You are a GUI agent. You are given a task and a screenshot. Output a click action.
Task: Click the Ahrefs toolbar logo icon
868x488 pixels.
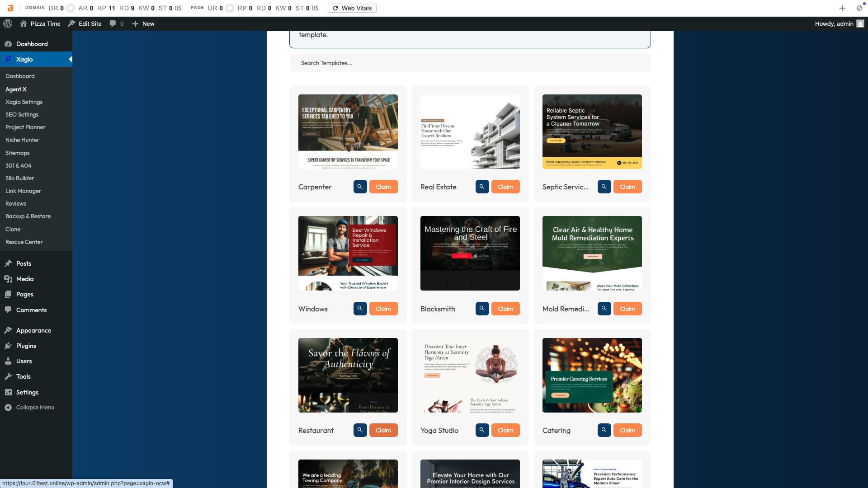[10, 8]
